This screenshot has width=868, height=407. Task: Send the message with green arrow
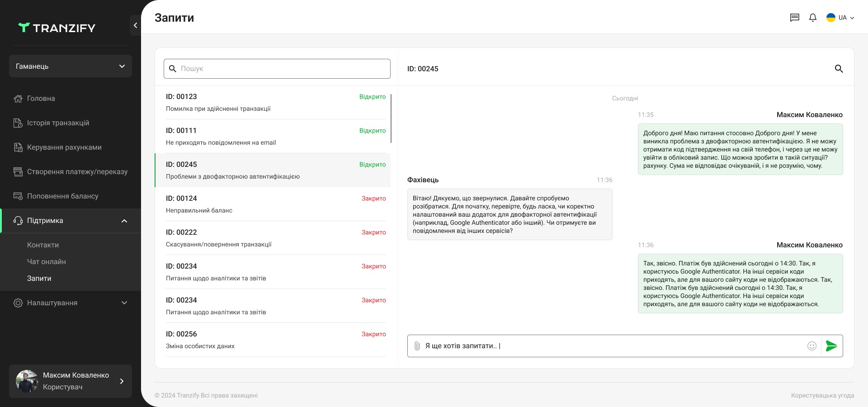tap(831, 346)
